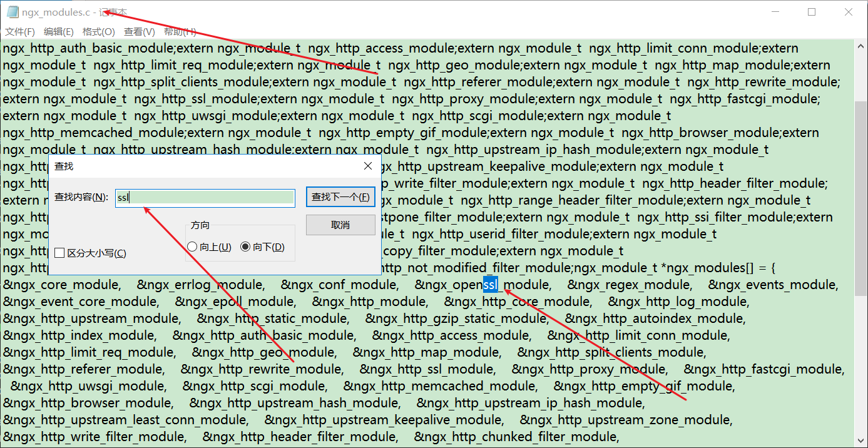Click text '&ngx_http_upstream_ip_hash_module,'
The image size is (868, 448).
[531, 404]
